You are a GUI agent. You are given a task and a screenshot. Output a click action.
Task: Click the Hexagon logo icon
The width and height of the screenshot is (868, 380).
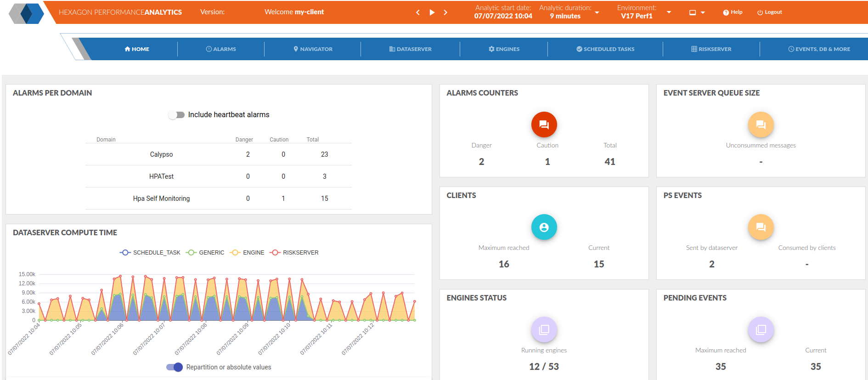click(27, 13)
